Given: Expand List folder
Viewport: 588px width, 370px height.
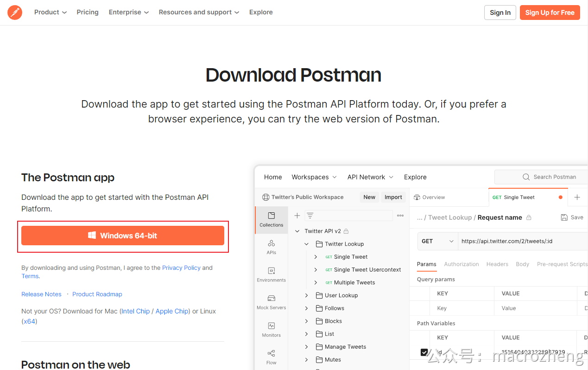Looking at the screenshot, I should click(307, 334).
